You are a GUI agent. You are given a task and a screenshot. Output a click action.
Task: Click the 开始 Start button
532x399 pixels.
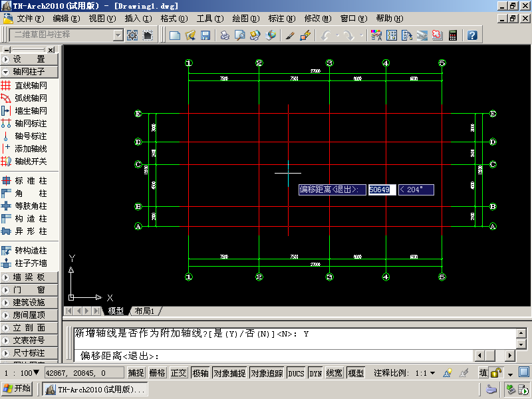(17, 389)
